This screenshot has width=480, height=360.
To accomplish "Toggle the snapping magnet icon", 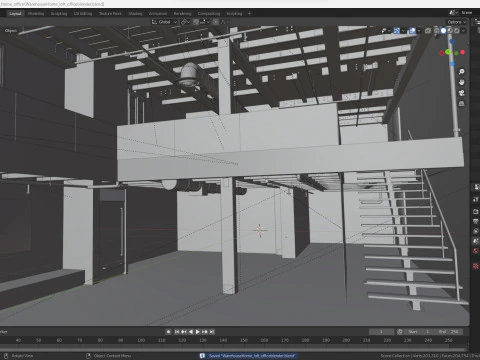I will (196, 22).
